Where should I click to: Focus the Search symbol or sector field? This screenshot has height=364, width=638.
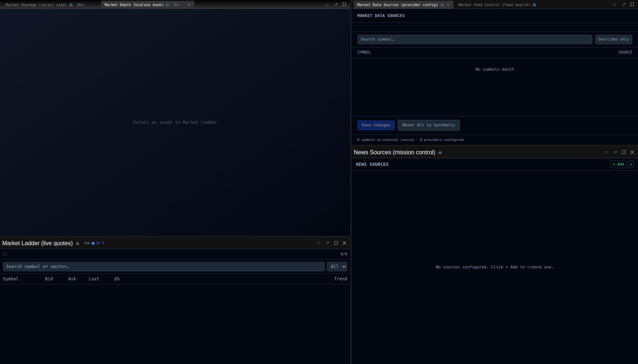(164, 267)
